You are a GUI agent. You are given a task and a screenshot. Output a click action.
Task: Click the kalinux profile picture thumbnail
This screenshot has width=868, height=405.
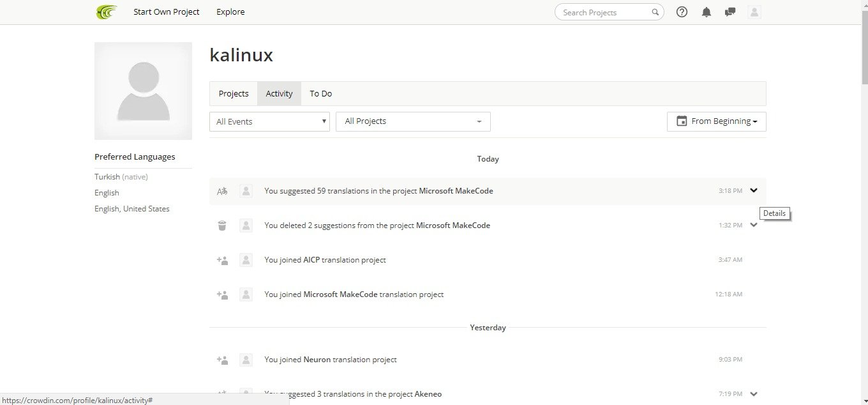pyautogui.click(x=143, y=91)
